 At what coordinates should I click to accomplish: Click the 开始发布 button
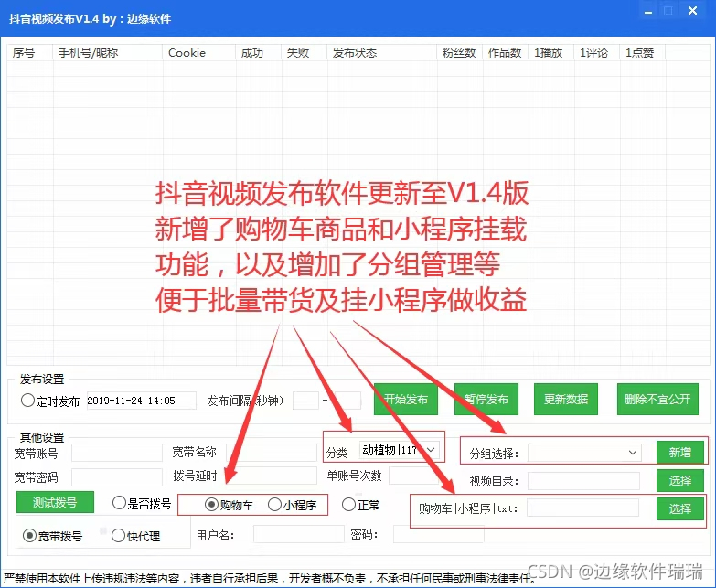pos(405,399)
